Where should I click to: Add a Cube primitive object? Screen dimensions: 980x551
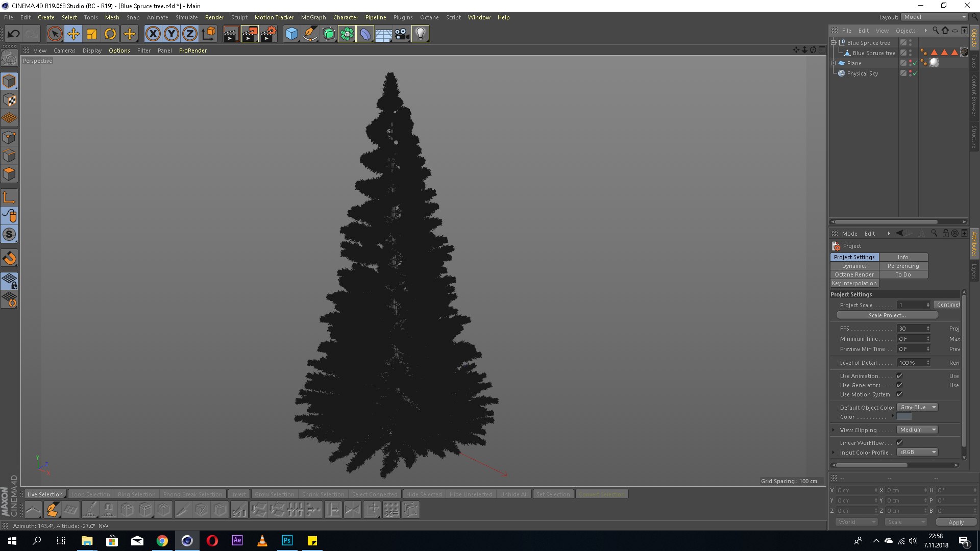pyautogui.click(x=291, y=34)
